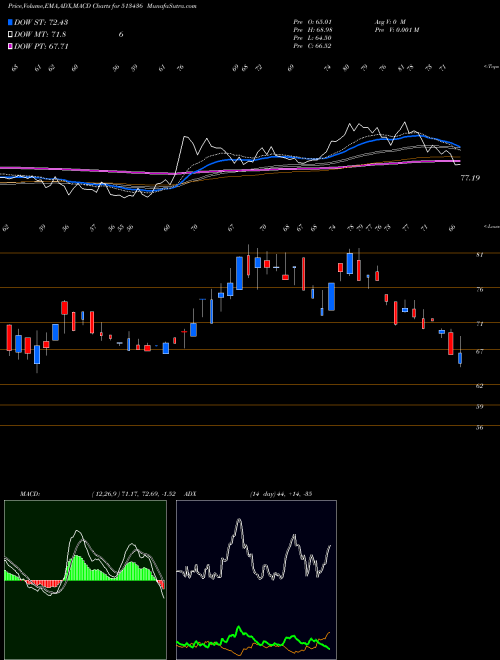Click the 56 price axis label
The height and width of the screenshot is (660, 500).
pyautogui.click(x=479, y=428)
